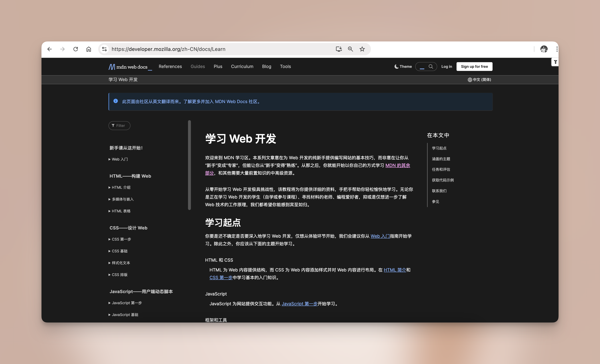The height and width of the screenshot is (364, 600).
Task: Bookmark page with the star icon
Action: pos(362,49)
